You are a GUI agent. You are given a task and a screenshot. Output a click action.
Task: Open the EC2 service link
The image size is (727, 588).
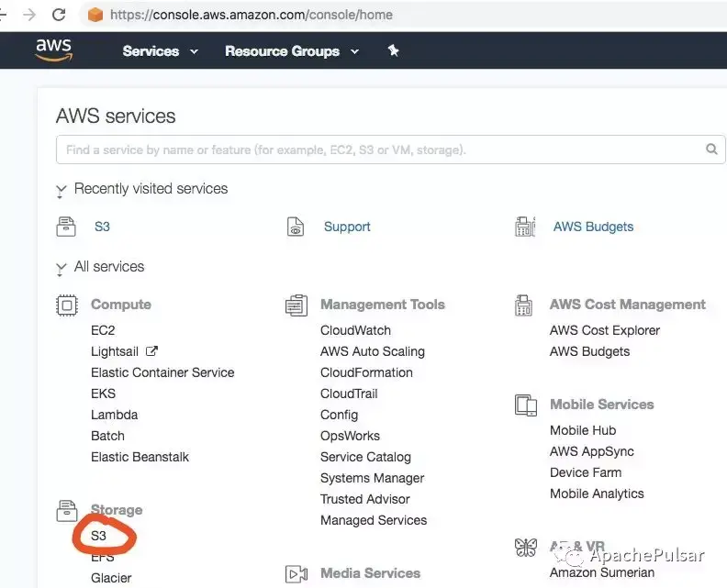[x=103, y=330]
